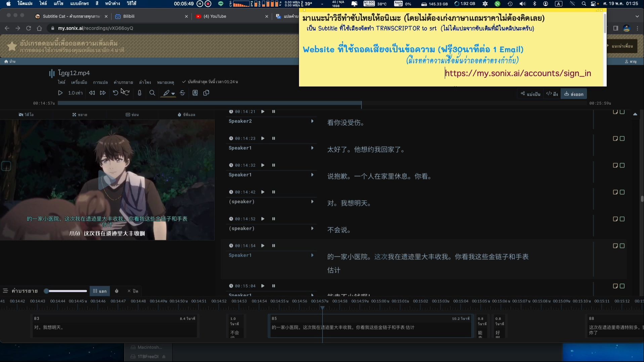Click the stopwatch icon beside แยก
The width and height of the screenshot is (644, 362).
tap(117, 291)
